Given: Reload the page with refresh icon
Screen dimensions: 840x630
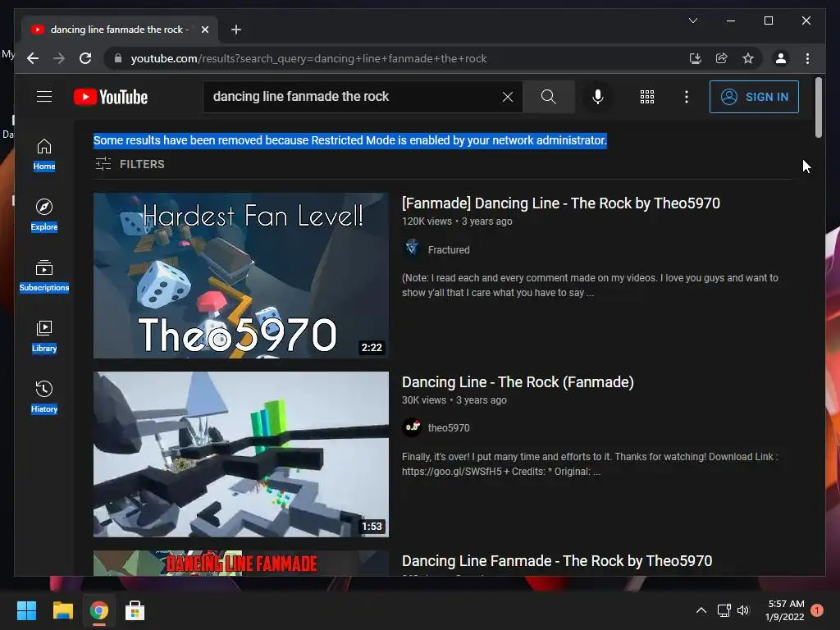Looking at the screenshot, I should tap(85, 58).
